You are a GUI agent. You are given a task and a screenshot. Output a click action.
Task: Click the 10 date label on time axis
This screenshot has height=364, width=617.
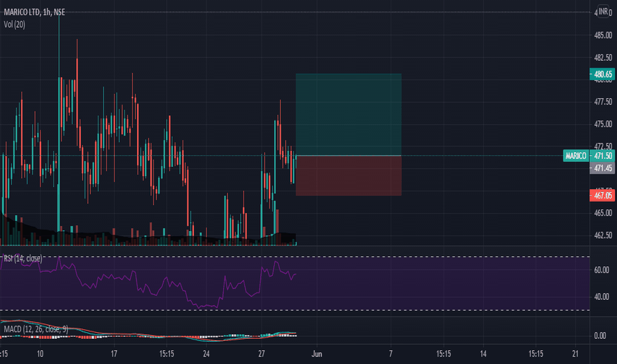[x=40, y=354]
